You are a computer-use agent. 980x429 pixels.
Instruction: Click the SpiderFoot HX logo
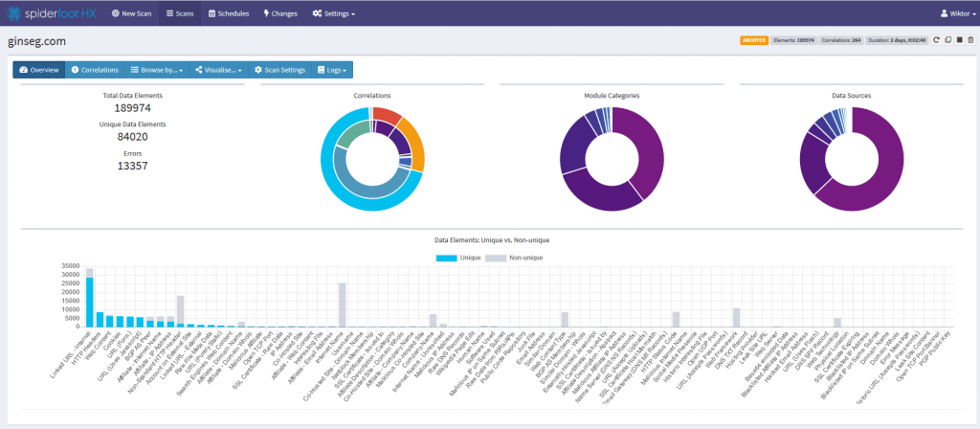coord(53,13)
